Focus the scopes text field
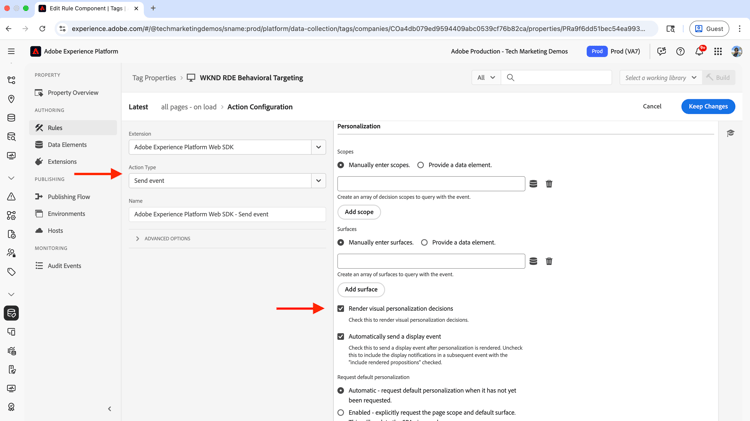750x421 pixels. coord(431,184)
